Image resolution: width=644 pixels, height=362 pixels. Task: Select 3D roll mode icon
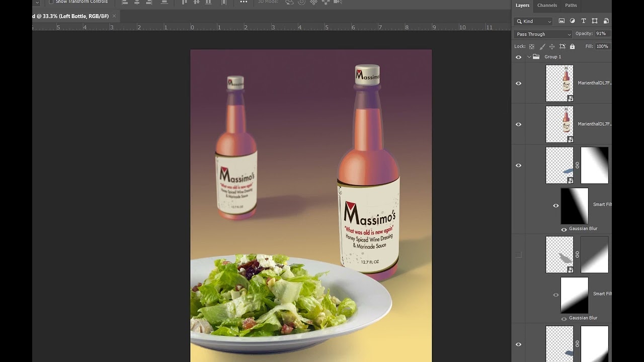click(x=301, y=2)
